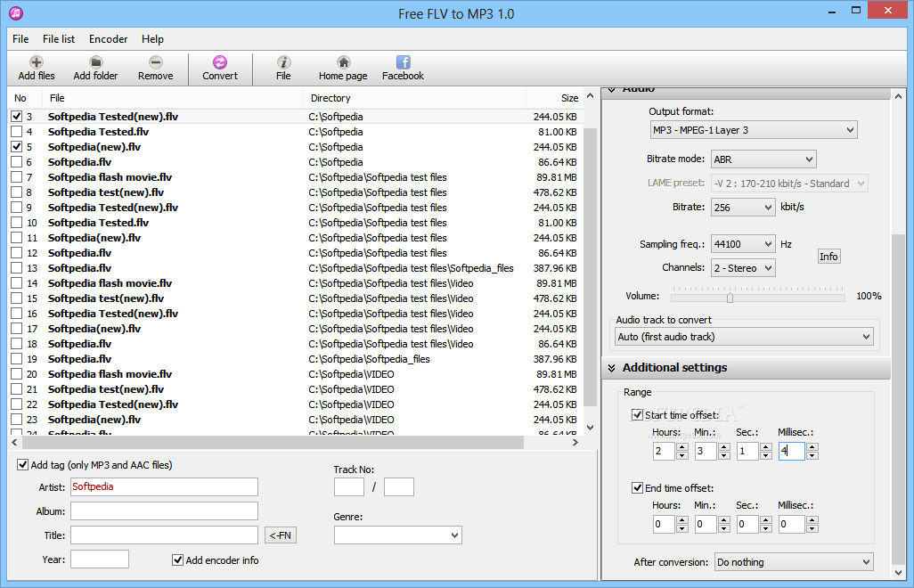This screenshot has width=914, height=588.
Task: Click the Artist input field
Action: pos(165,486)
